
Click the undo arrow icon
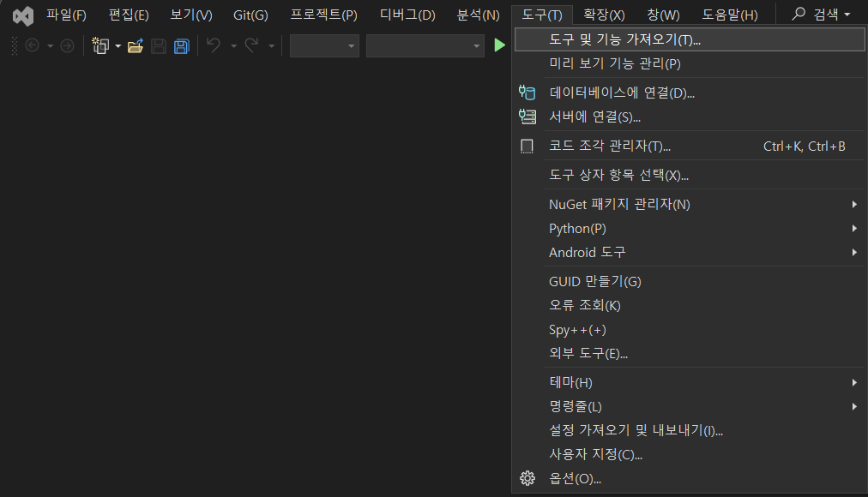(213, 45)
